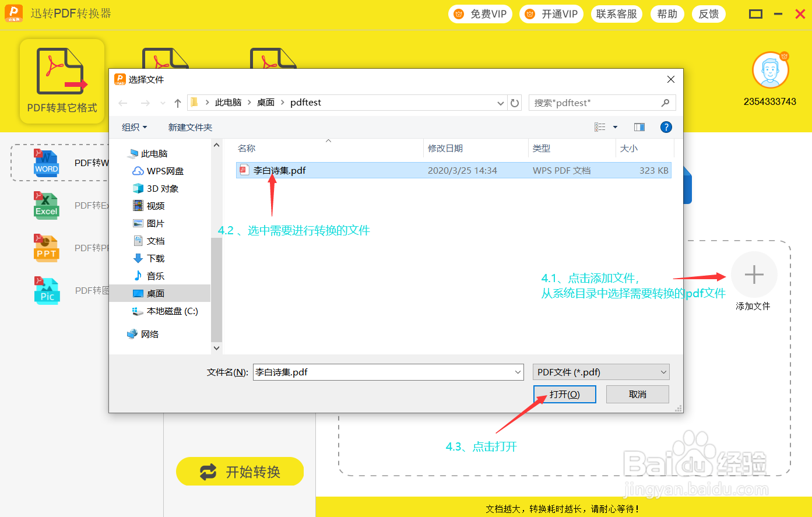Click the 李白诗集.pdf file icon

click(x=244, y=170)
